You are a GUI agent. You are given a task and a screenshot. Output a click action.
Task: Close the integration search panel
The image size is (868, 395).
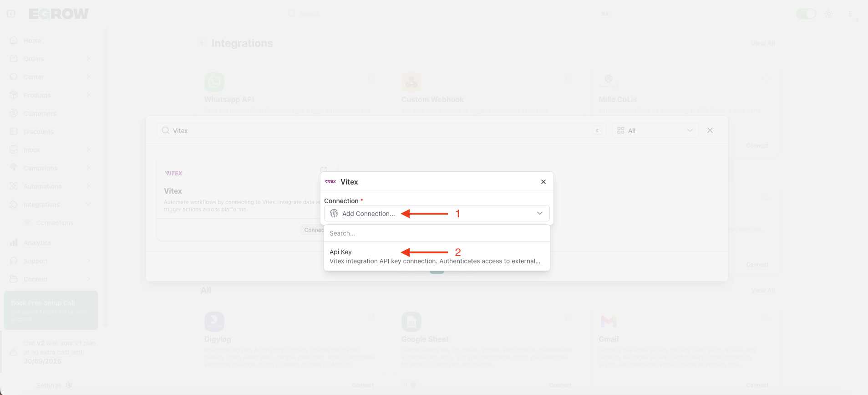point(710,130)
